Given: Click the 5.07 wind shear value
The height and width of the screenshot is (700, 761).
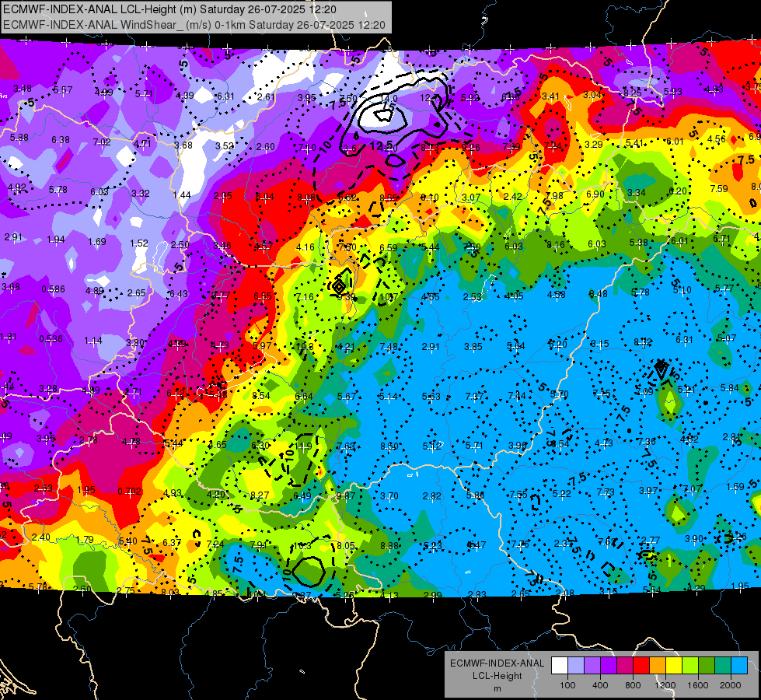Looking at the screenshot, I should (727, 338).
